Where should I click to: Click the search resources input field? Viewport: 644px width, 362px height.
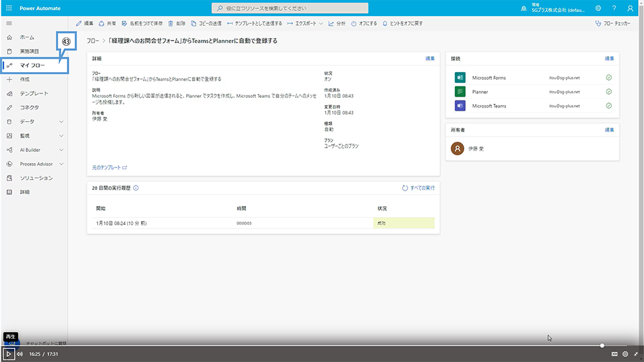pyautogui.click(x=290, y=8)
